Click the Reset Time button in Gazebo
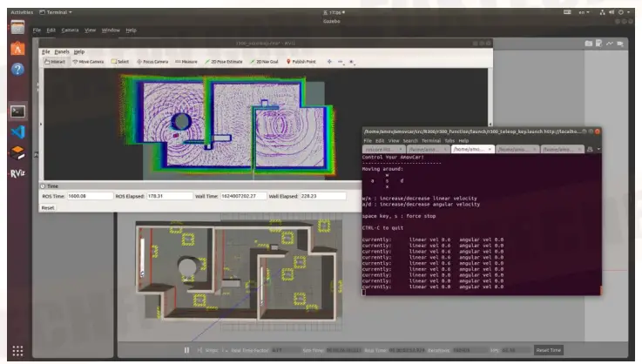642x364 pixels. tap(548, 350)
